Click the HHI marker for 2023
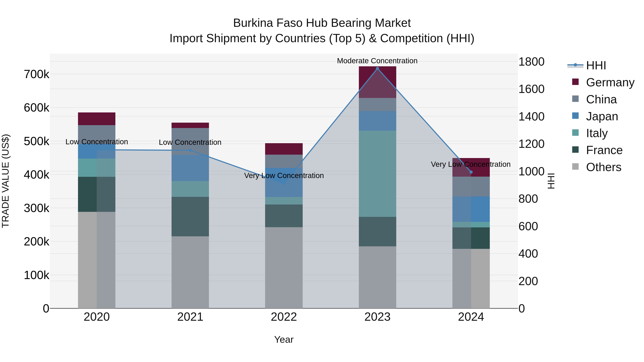Viewport: 644px width, 362px height. 377,68
